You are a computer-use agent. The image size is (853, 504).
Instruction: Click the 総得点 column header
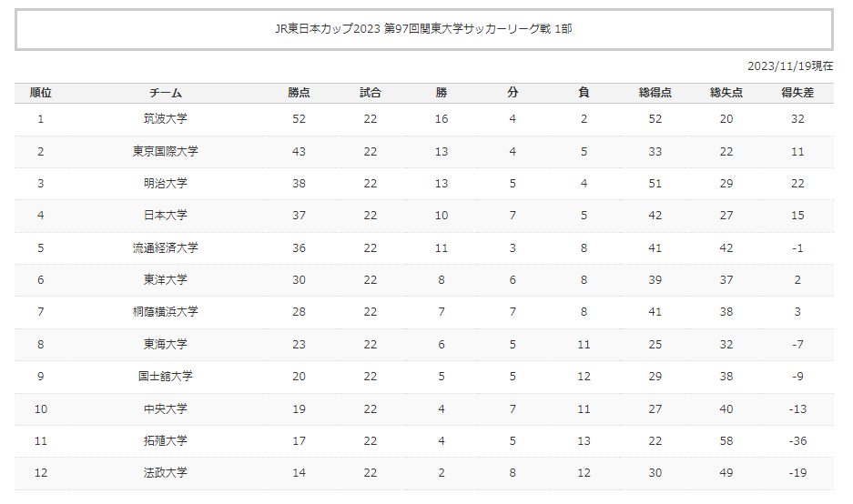[x=655, y=93]
